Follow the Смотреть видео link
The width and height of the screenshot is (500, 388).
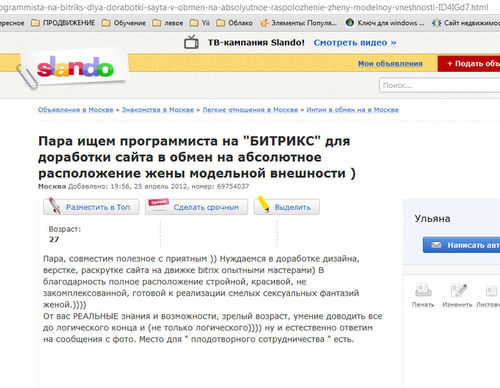(355, 43)
